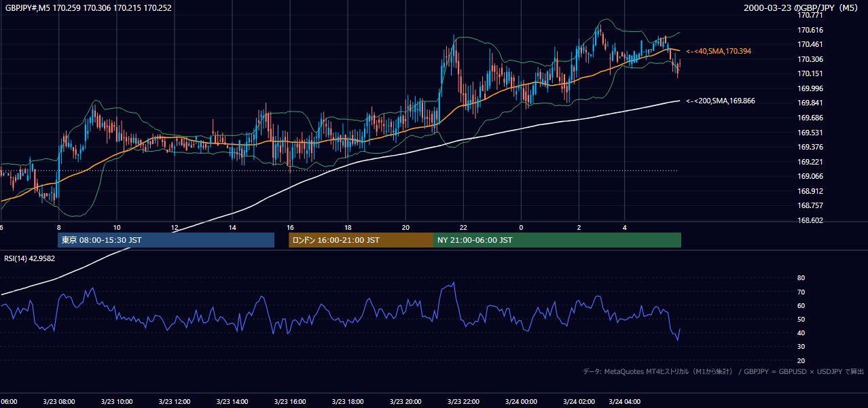The height and width of the screenshot is (408, 868).
Task: Click price axis label 168.757
Action: [x=811, y=205]
